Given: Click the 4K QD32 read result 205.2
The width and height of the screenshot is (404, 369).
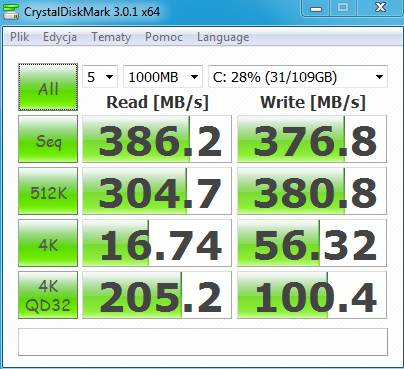Looking at the screenshot, I should point(157,295).
